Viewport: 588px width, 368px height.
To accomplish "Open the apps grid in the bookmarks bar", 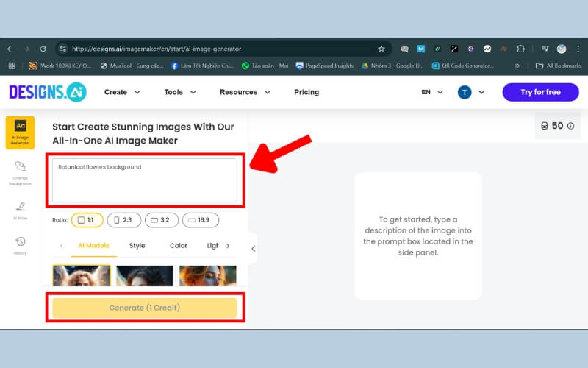I will point(12,66).
